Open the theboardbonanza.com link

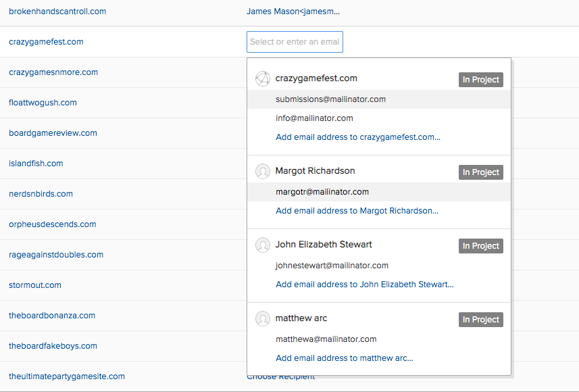(52, 316)
